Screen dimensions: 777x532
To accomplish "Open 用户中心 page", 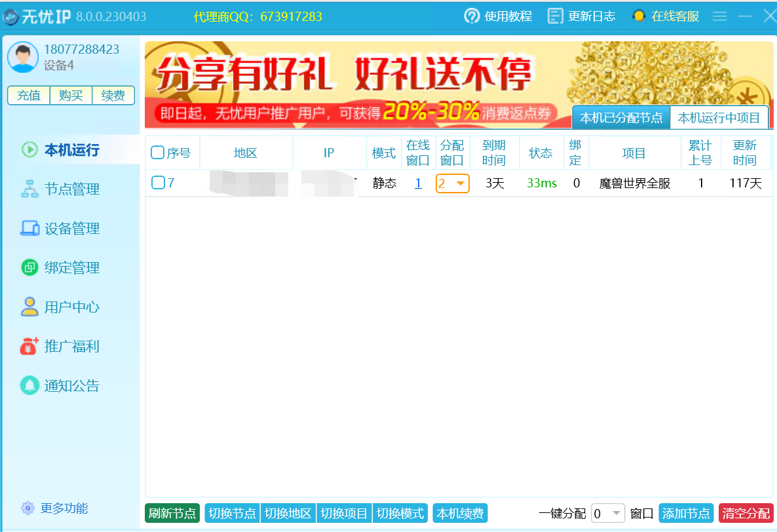I will (72, 307).
